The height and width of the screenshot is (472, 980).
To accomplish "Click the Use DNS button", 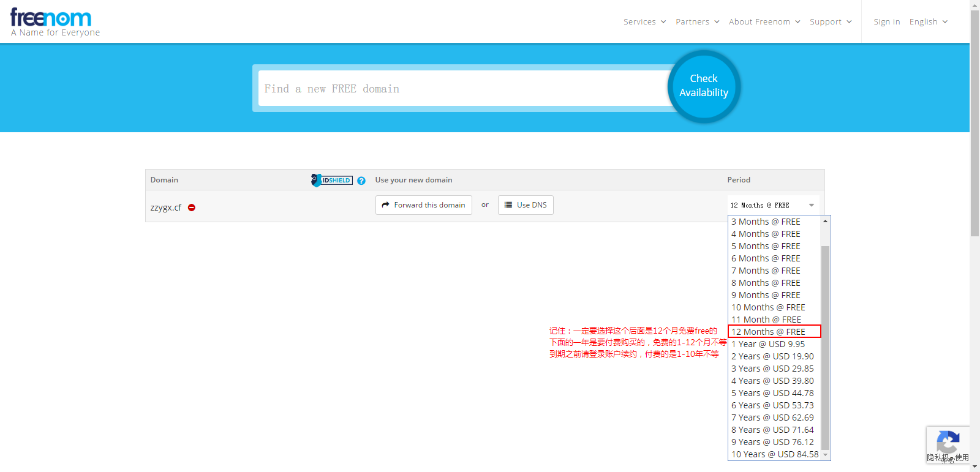I will coord(526,205).
